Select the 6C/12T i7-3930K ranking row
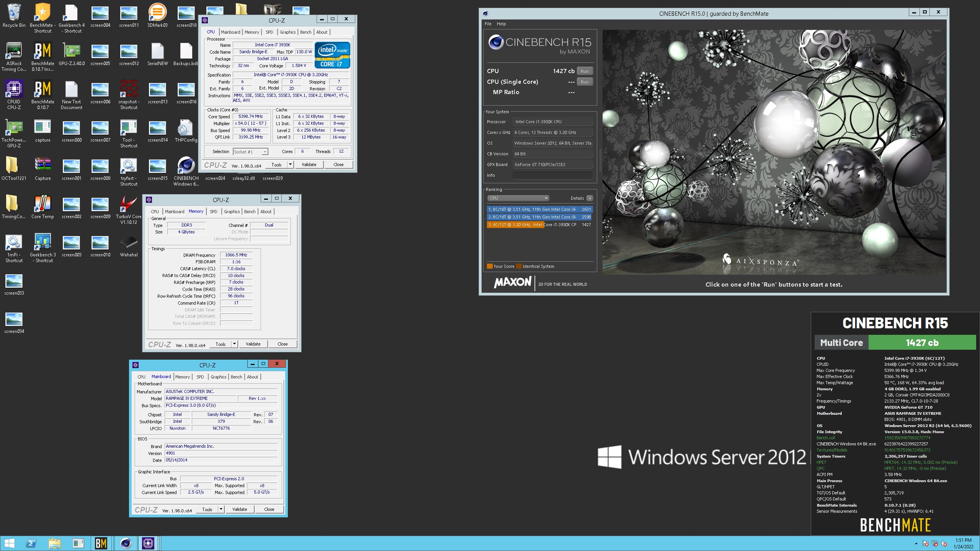Screen dimensions: 980x551 pos(539,225)
